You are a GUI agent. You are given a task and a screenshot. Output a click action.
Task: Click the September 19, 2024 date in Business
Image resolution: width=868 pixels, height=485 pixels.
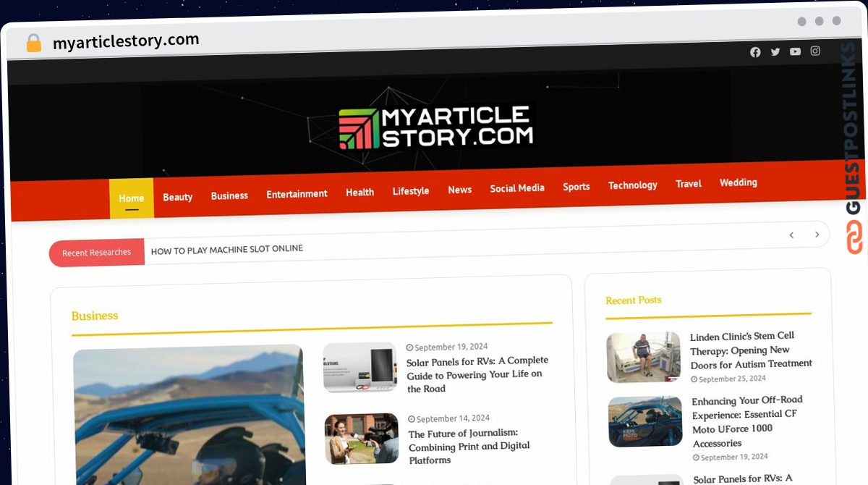coord(447,347)
